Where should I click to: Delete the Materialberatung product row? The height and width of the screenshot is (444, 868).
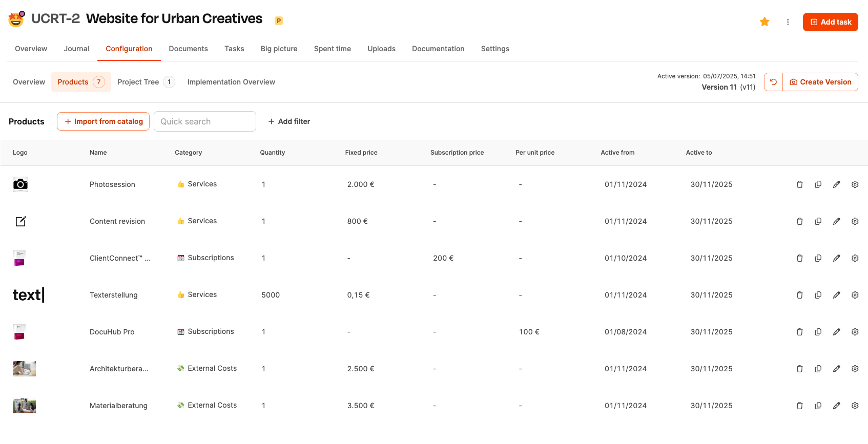[799, 406]
